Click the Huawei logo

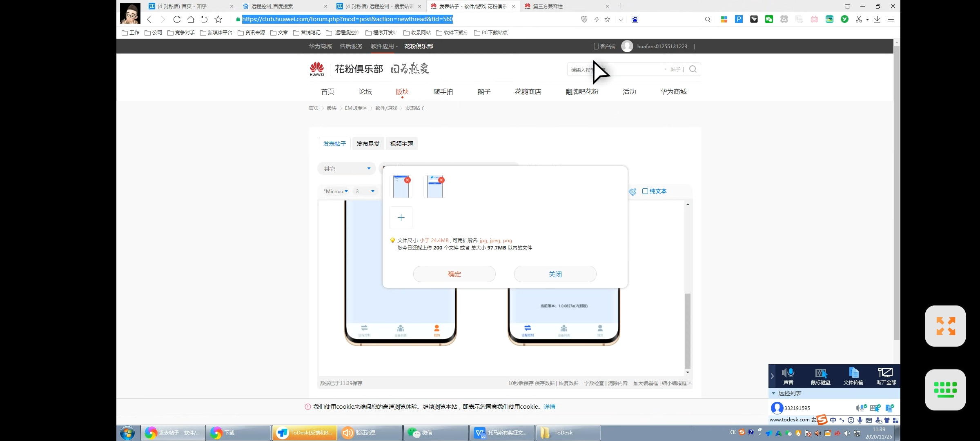click(317, 69)
